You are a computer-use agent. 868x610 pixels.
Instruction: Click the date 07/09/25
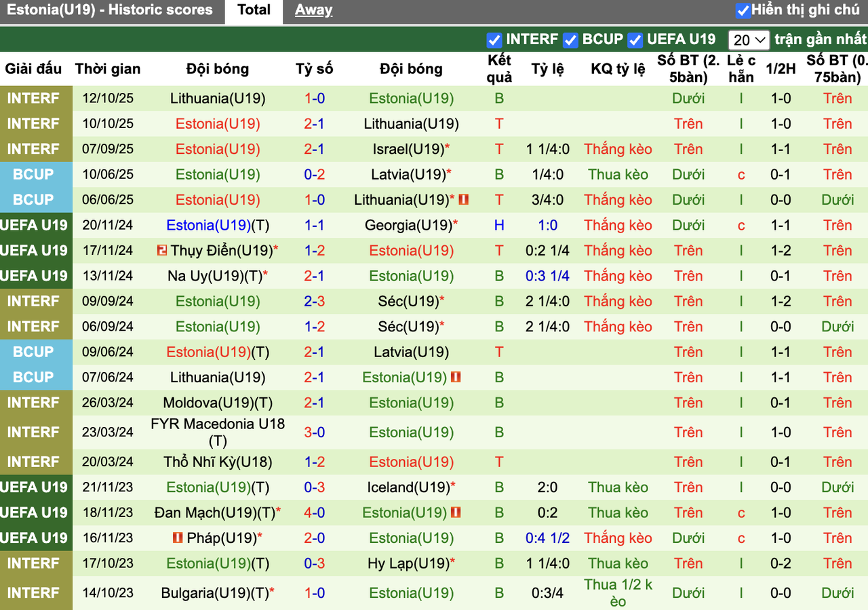[x=108, y=149]
